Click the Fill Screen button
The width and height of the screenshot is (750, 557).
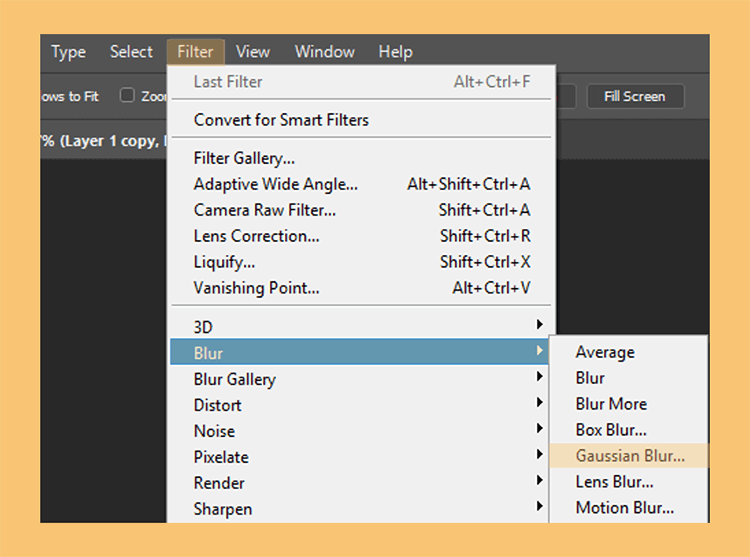pos(635,97)
